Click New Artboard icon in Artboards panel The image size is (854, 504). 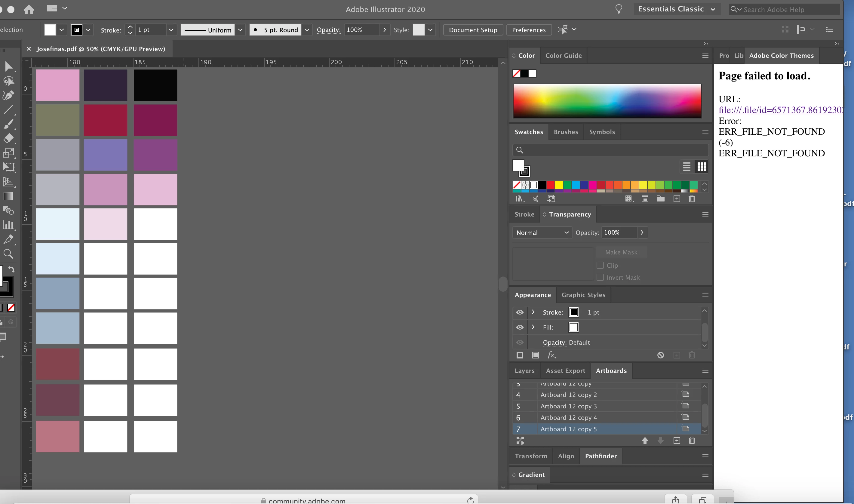click(676, 441)
